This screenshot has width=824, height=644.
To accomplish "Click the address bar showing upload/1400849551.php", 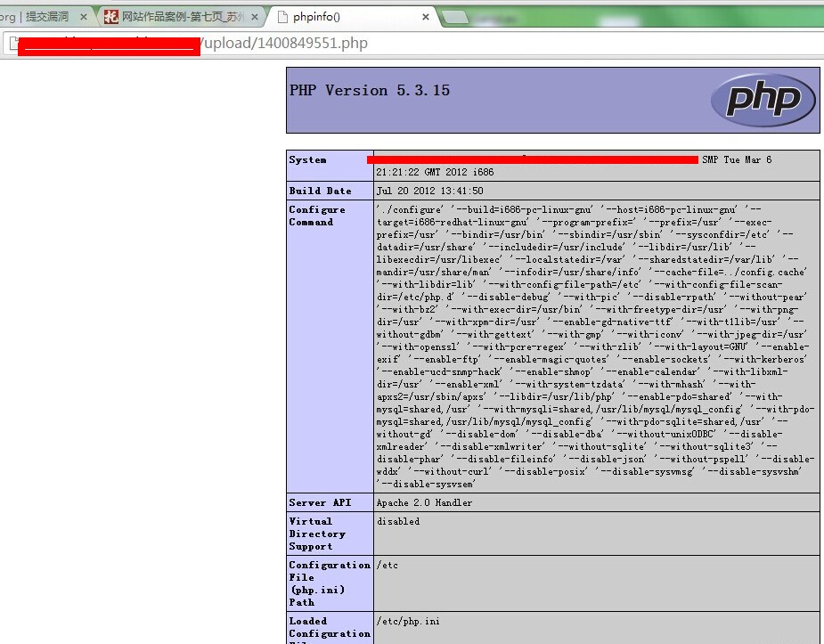I will click(415, 43).
